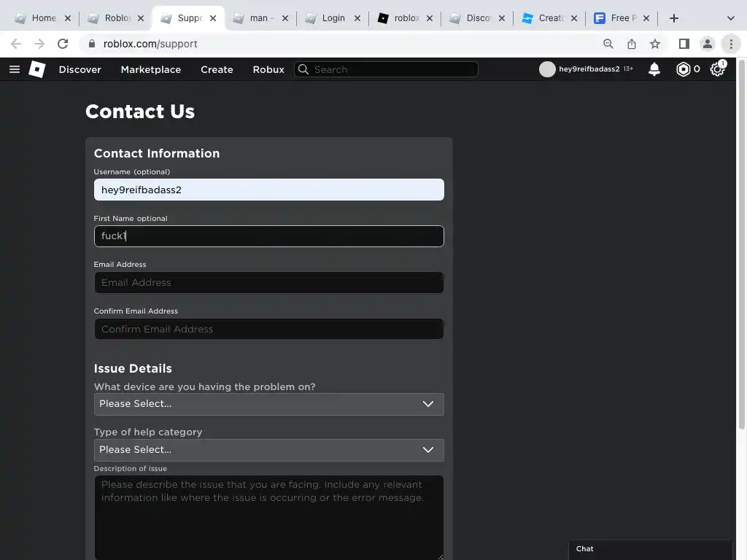This screenshot has width=747, height=560.
Task: Open Chrome three-dot menu
Action: pyautogui.click(x=731, y=44)
